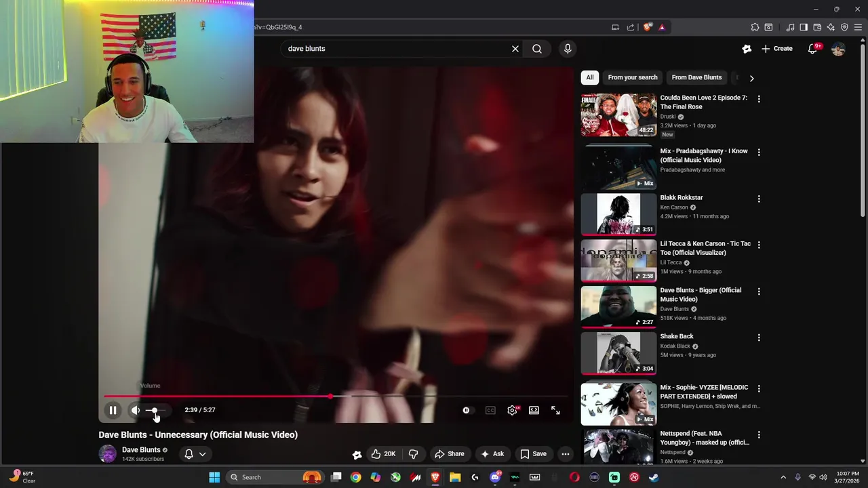Open the browser extensions puzzle icon
This screenshot has height=488, width=868.
(755, 27)
